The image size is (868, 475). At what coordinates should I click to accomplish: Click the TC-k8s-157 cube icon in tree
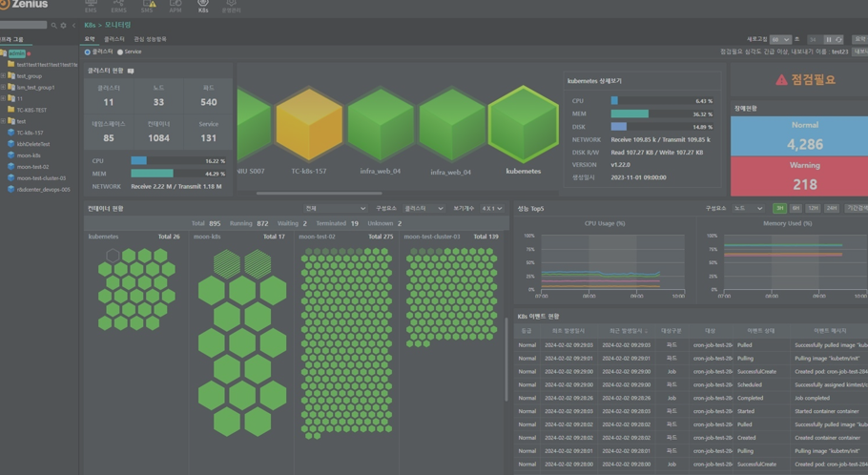click(10, 133)
